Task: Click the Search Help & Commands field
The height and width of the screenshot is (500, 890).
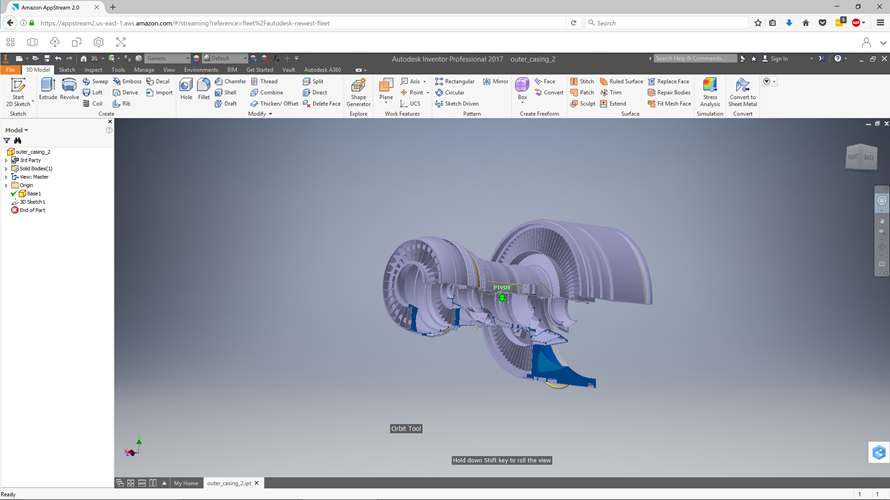Action: [694, 59]
